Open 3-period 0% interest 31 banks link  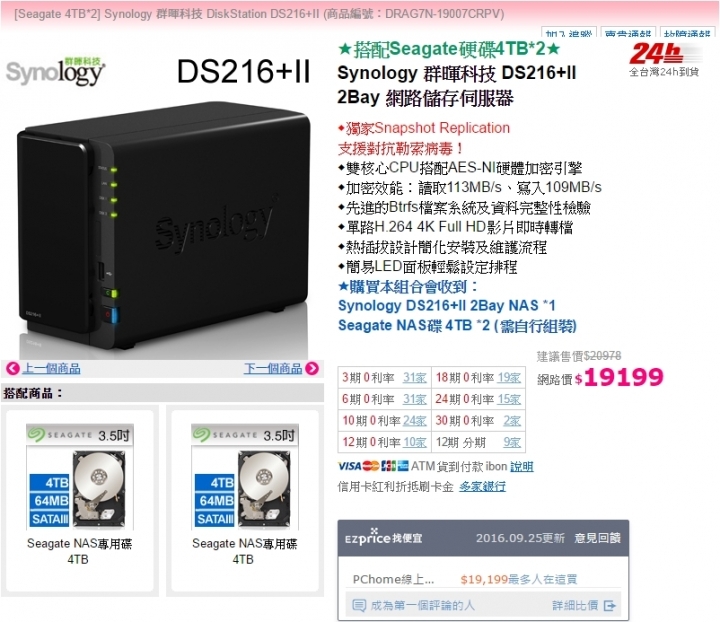415,378
